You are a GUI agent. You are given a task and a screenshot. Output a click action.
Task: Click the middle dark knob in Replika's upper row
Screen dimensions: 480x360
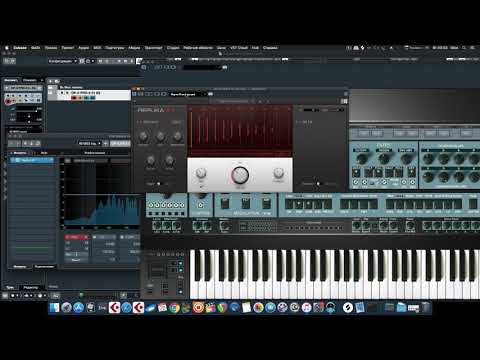pos(160,136)
